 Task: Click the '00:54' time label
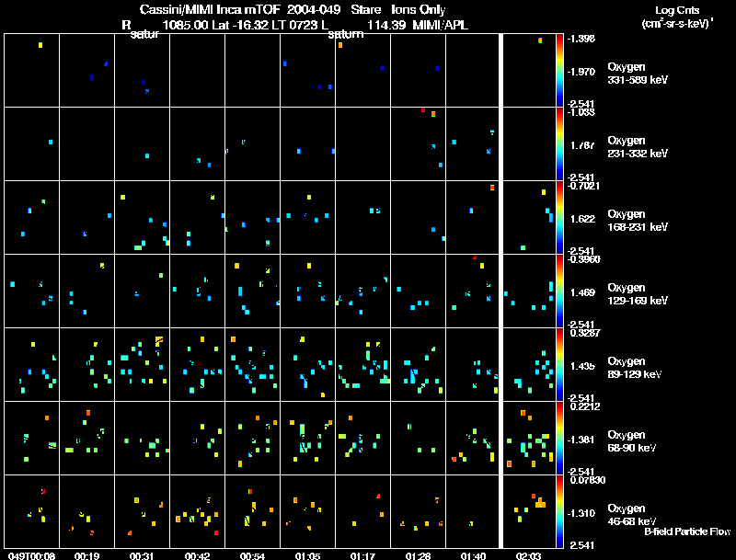pos(252,555)
